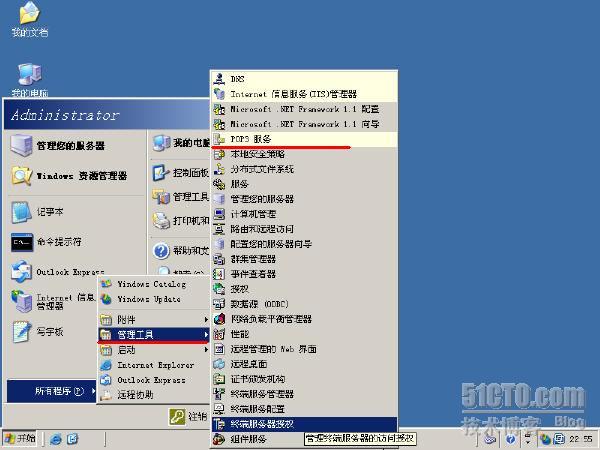
Task: Open 远程协助 from the programs menu
Action: [x=154, y=395]
